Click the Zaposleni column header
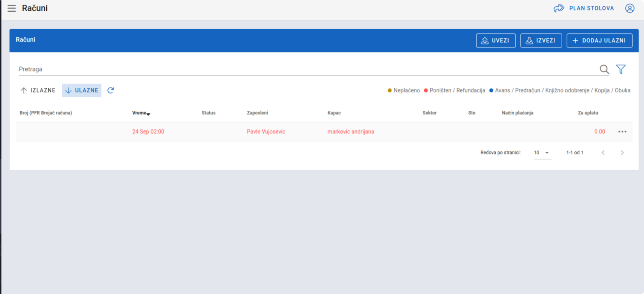Viewport: 644px width, 294px height. point(257,113)
